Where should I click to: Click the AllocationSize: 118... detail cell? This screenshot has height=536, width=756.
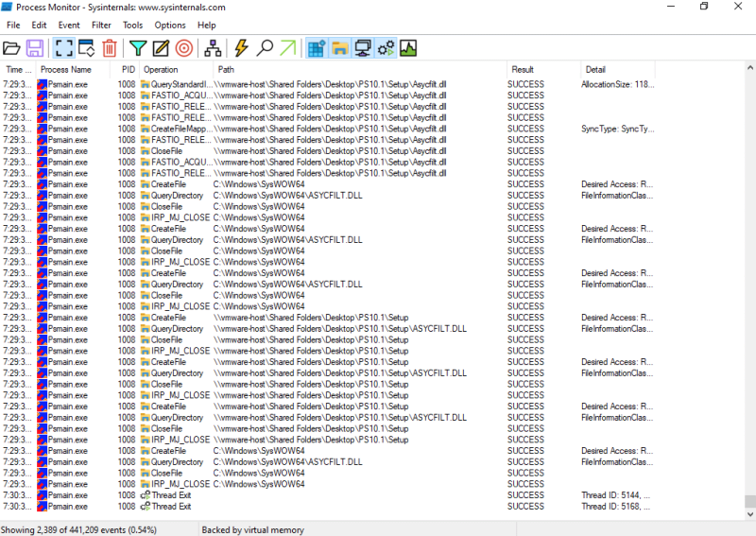pyautogui.click(x=618, y=84)
